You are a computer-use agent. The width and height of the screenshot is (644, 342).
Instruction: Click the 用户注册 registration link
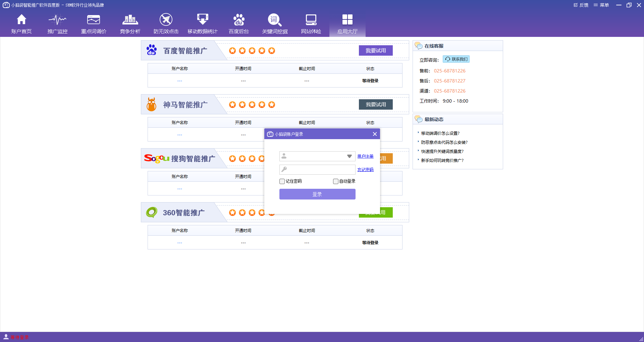(x=365, y=156)
